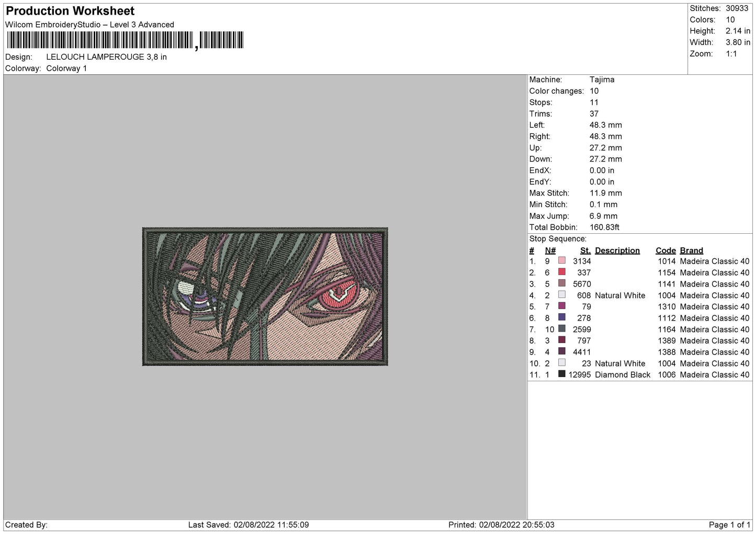Image resolution: width=756 pixels, height=534 pixels.
Task: Click thread code 1006
Action: click(667, 375)
